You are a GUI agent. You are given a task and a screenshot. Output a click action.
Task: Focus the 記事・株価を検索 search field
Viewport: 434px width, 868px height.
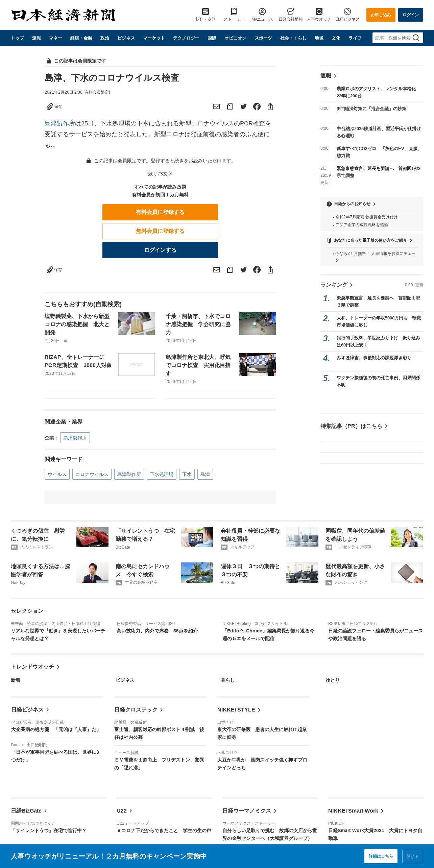(x=392, y=38)
